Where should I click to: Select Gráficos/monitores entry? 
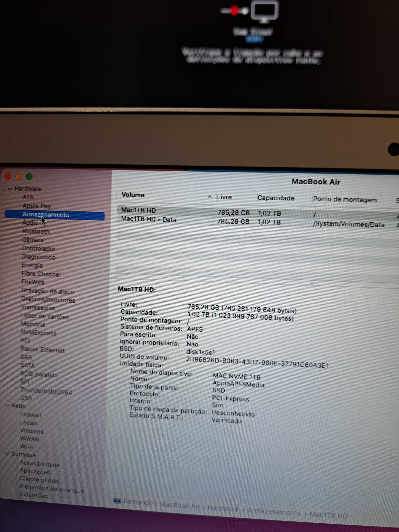(48, 300)
